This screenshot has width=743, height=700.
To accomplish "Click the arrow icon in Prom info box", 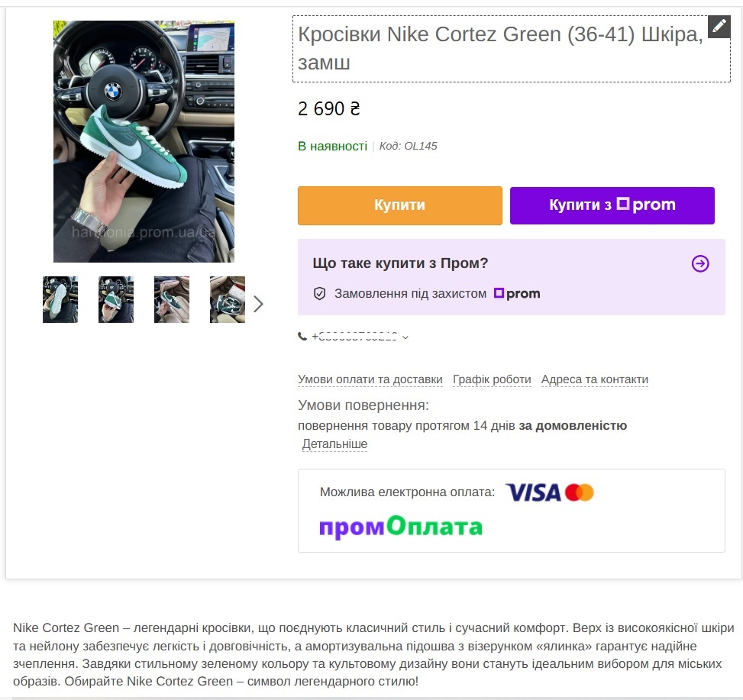I will (700, 263).
